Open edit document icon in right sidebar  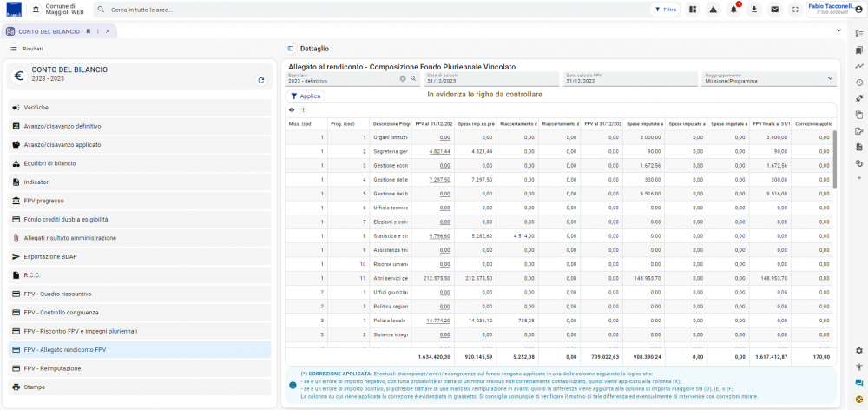point(859,131)
